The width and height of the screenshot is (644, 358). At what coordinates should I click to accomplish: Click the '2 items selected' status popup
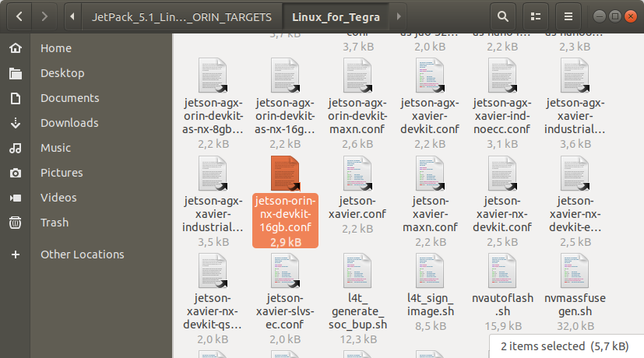pos(566,346)
